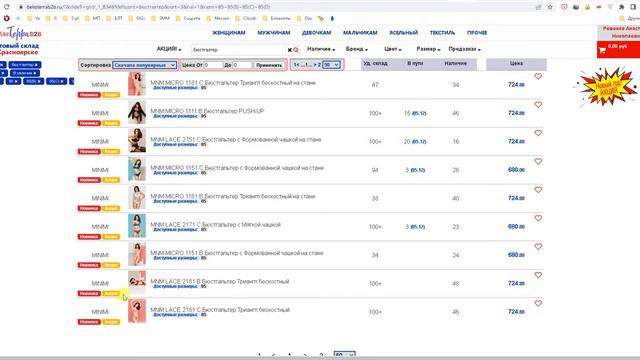Open MNM LACE 2151 C product link
Screen dimensions: 640x360
236,140
